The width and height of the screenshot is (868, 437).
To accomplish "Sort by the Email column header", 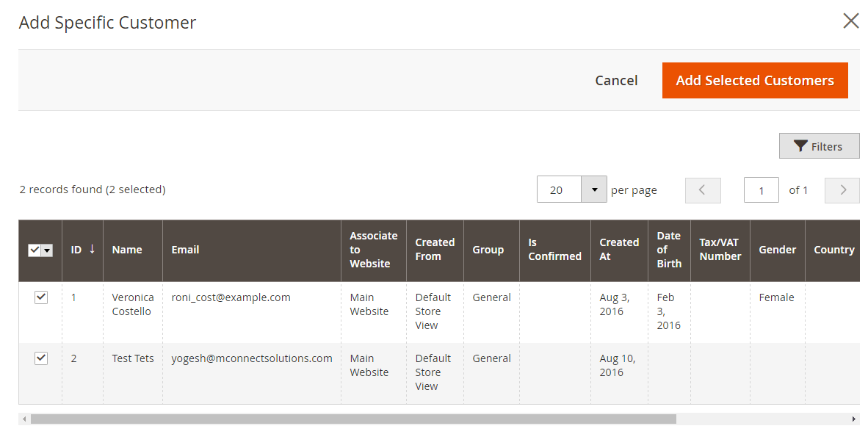I will 185,250.
